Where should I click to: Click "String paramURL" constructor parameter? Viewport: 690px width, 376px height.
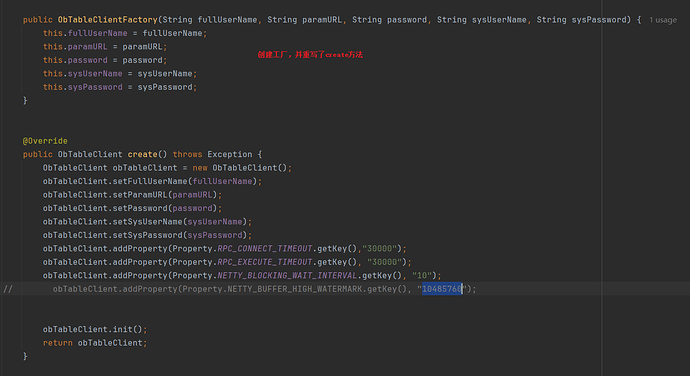(304, 20)
